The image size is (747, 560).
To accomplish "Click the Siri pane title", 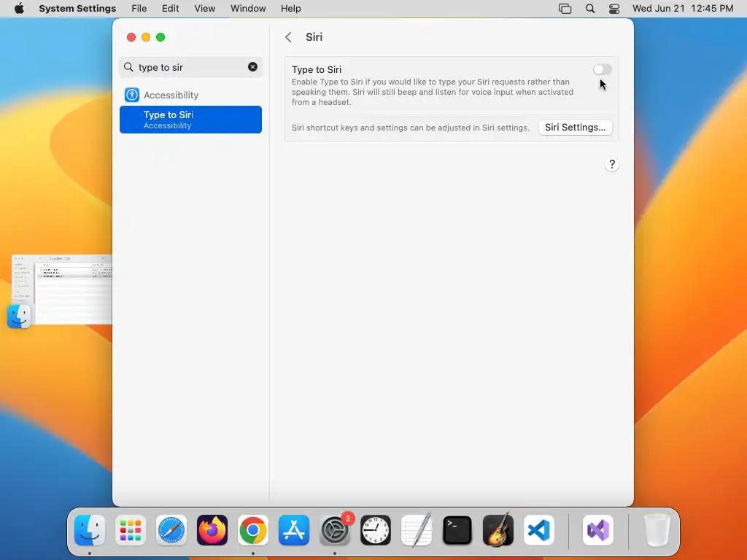I will [314, 37].
